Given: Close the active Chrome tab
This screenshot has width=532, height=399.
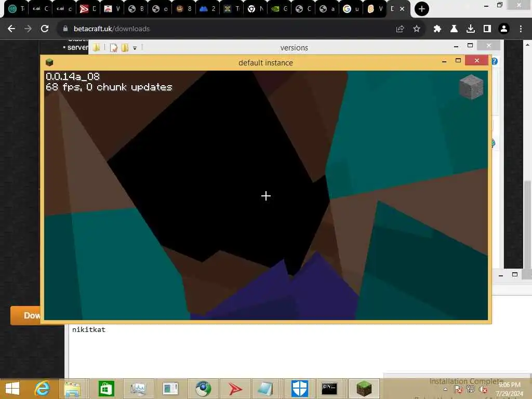Looking at the screenshot, I should coord(402,9).
